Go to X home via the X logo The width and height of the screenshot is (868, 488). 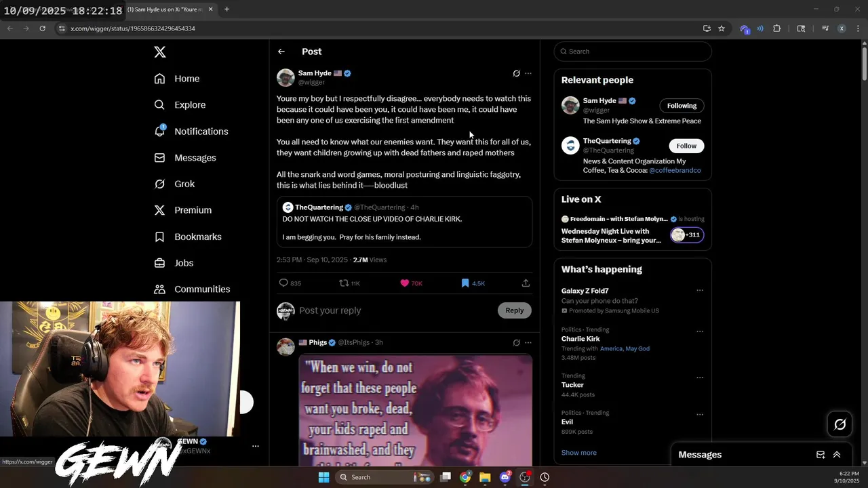(x=159, y=52)
